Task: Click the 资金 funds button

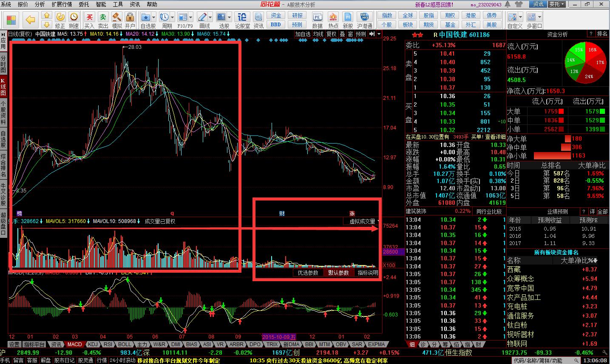Action: [276, 16]
